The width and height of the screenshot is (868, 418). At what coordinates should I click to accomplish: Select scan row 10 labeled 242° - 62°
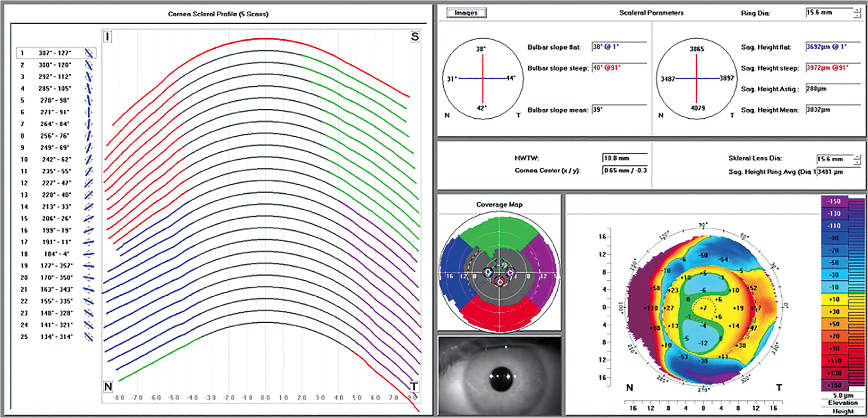tap(56, 160)
